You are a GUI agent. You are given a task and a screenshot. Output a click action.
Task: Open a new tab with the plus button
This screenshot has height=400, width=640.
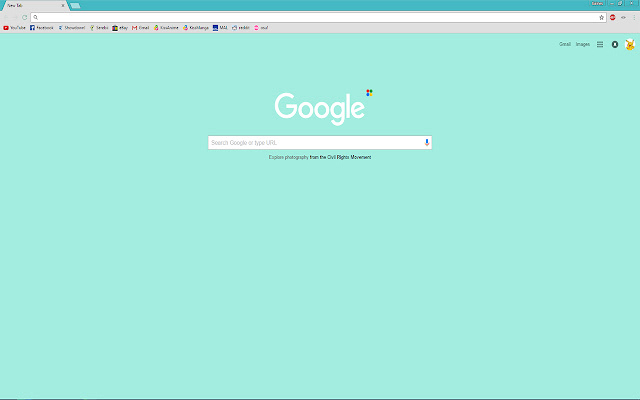75,6
